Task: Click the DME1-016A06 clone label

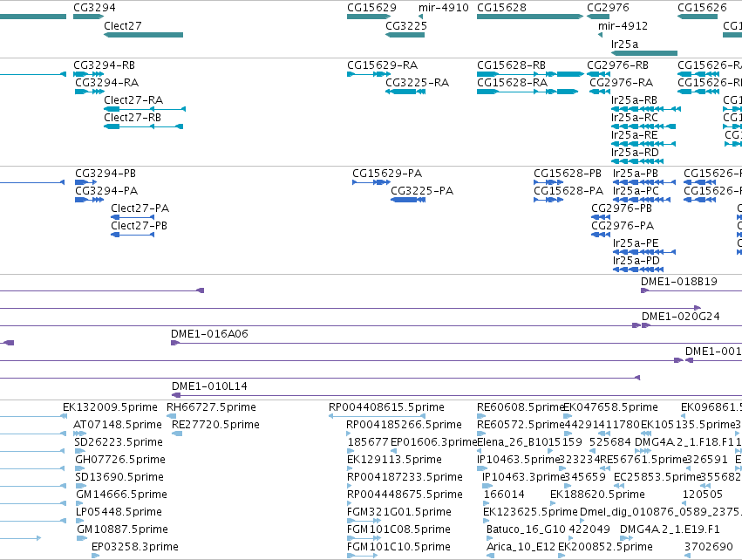Action: click(209, 334)
